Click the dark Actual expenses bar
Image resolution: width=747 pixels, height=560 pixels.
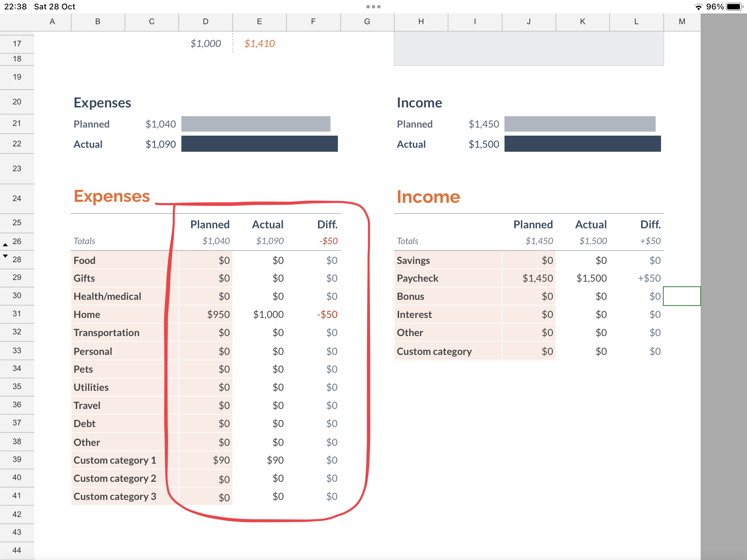point(259,144)
